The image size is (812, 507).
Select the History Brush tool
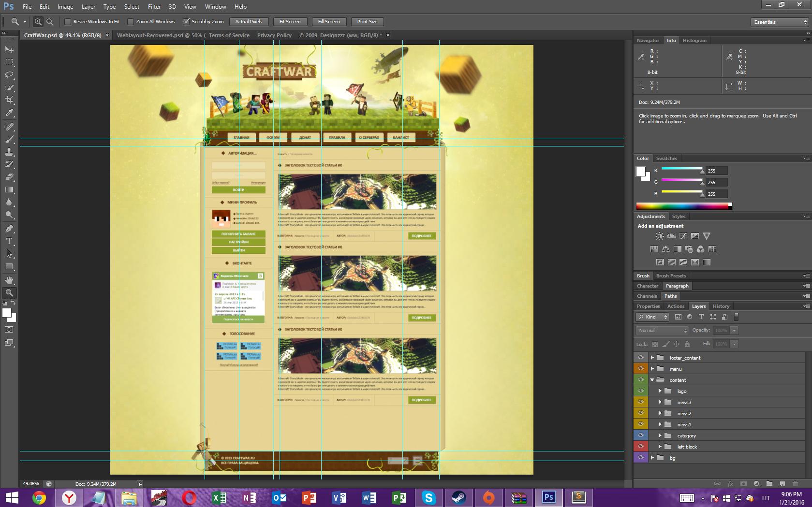click(x=9, y=164)
